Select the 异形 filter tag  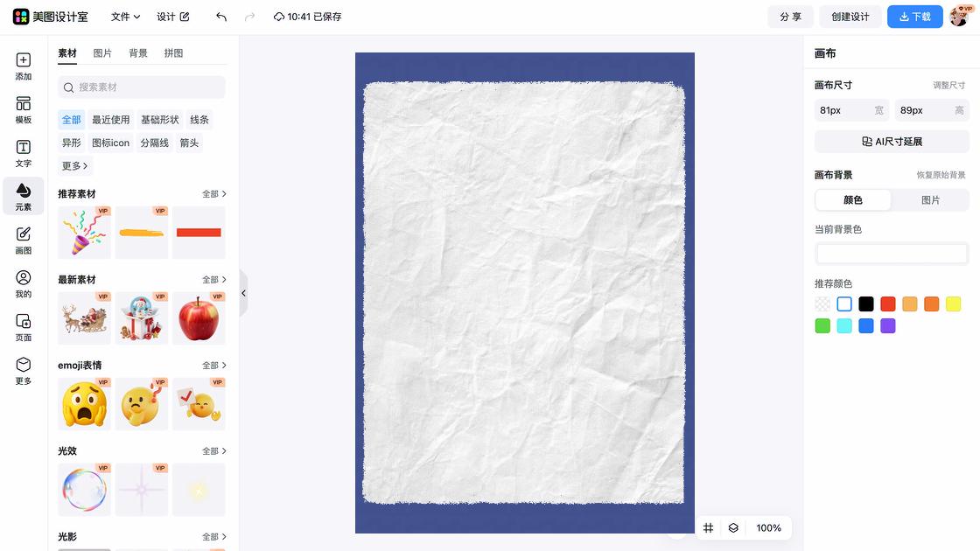(x=71, y=143)
